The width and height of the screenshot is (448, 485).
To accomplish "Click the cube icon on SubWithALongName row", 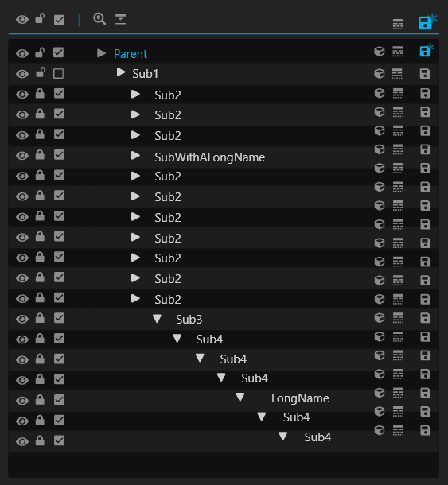I will coord(380,149).
